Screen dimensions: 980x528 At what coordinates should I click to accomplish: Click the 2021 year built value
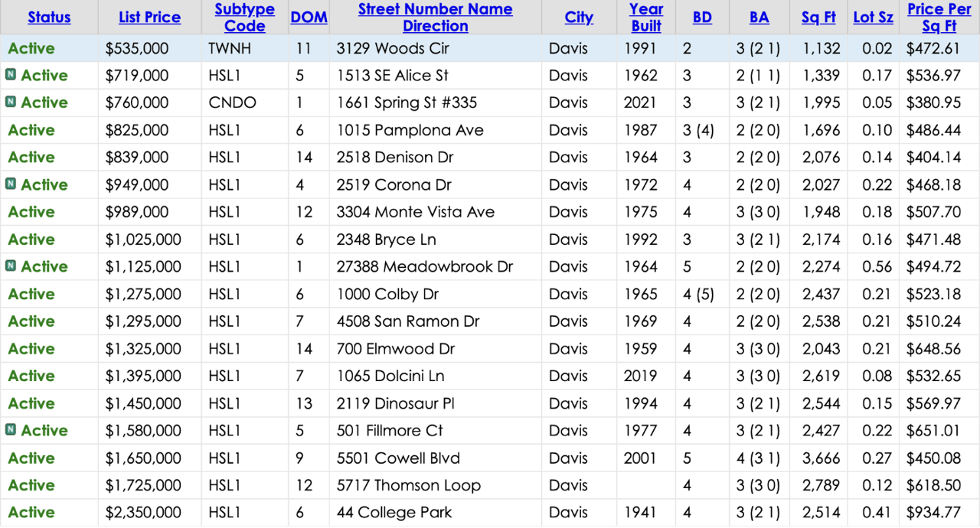point(640,103)
